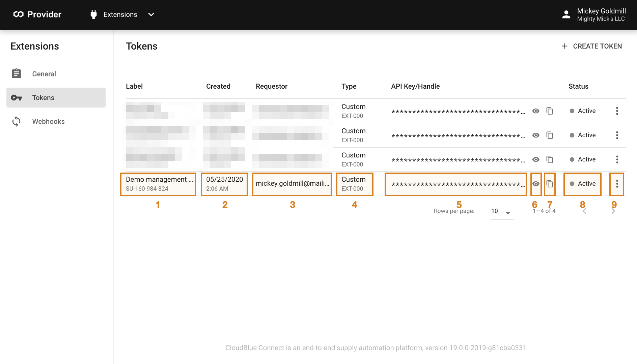Select the Tokens sidebar item
637x364 pixels.
(x=43, y=98)
